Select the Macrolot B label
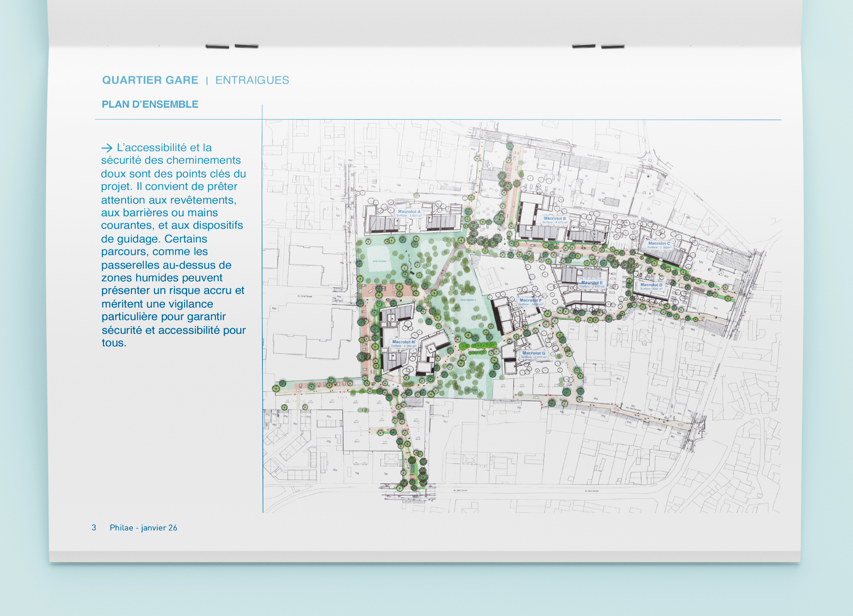This screenshot has height=616, width=853. [555, 218]
